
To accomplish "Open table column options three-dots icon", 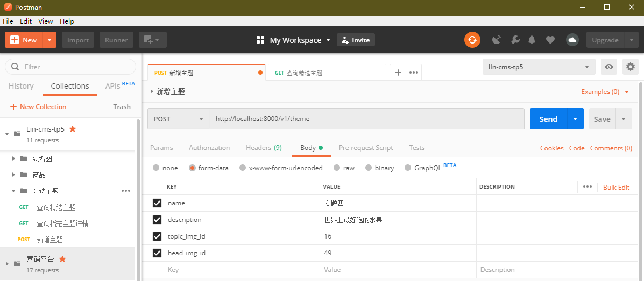I will coord(588,186).
